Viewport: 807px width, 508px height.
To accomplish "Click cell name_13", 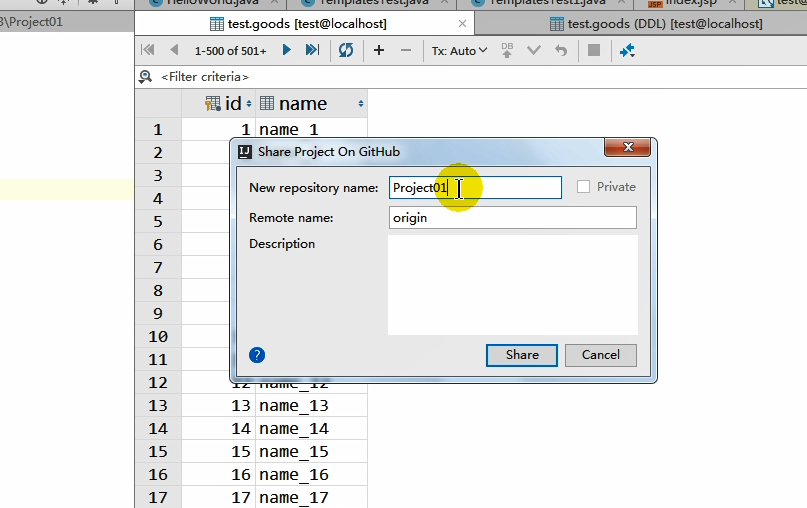I will [x=311, y=406].
